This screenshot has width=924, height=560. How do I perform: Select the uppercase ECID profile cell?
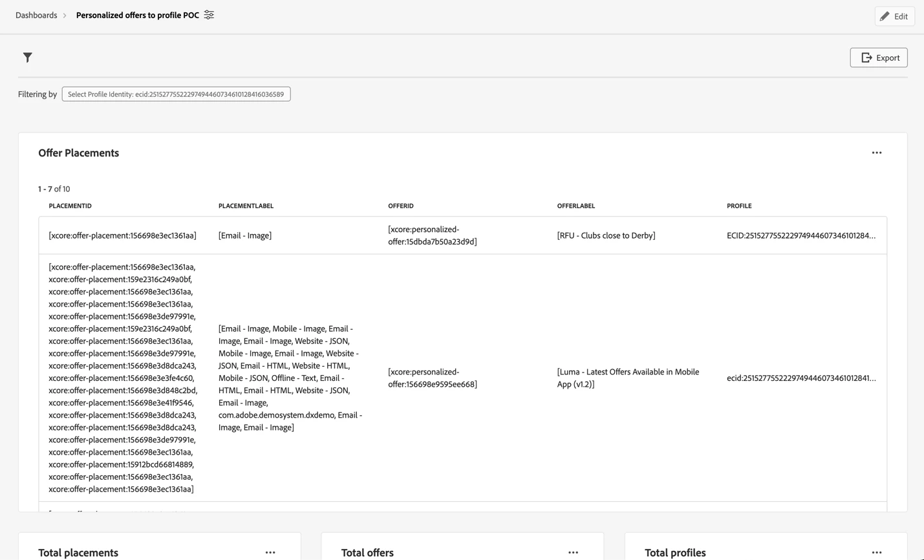coord(801,235)
